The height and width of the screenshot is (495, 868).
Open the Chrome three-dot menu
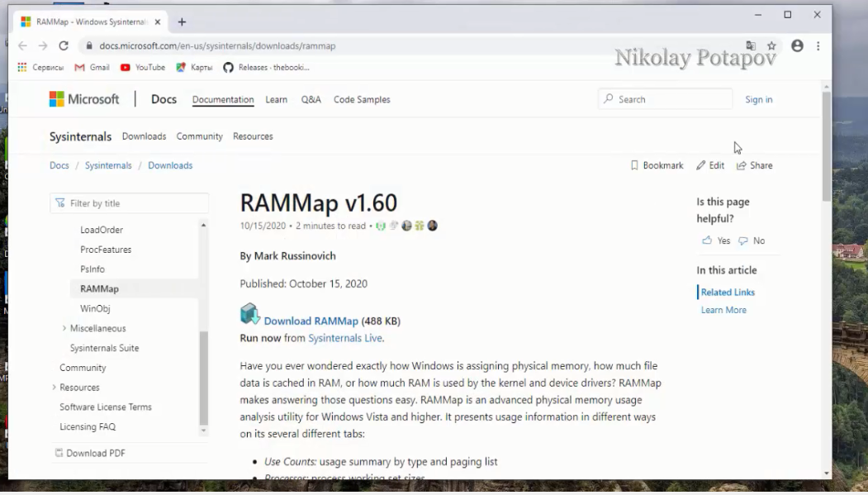click(x=818, y=46)
